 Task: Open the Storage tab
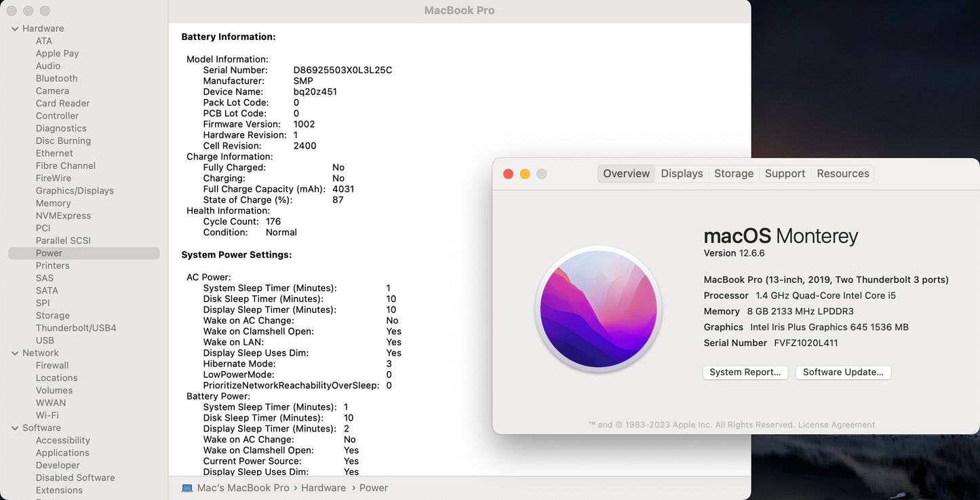point(733,174)
